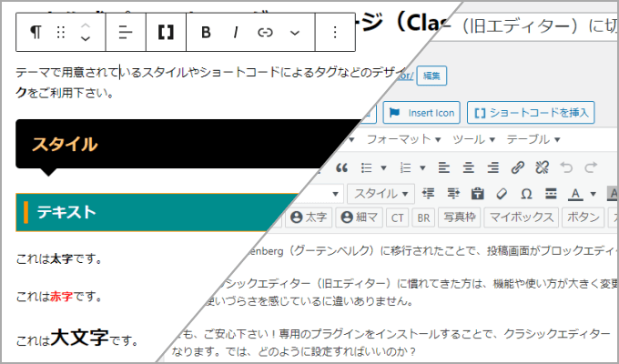Click the block drag handle dots
This screenshot has height=364, width=619.
60,32
